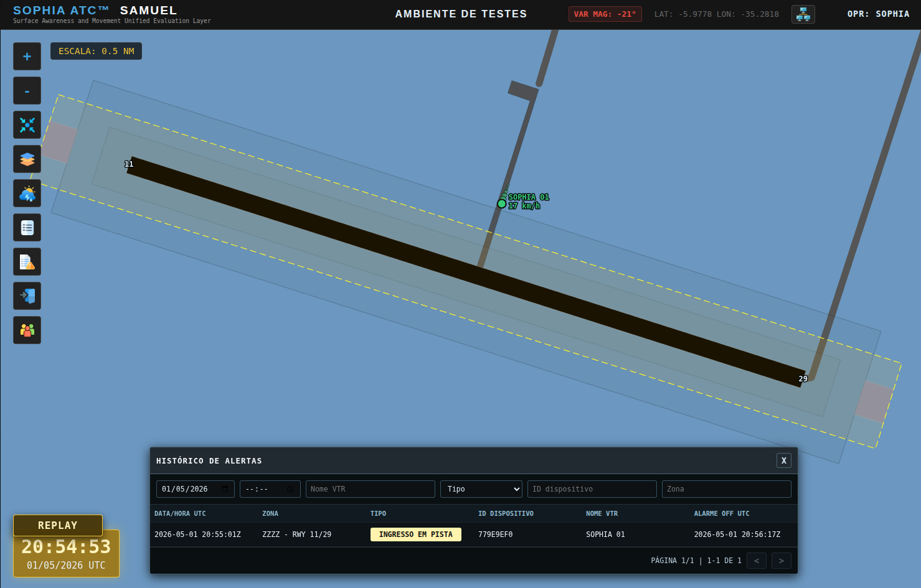Click the logout door icon
The image size is (921, 588).
tap(27, 296)
